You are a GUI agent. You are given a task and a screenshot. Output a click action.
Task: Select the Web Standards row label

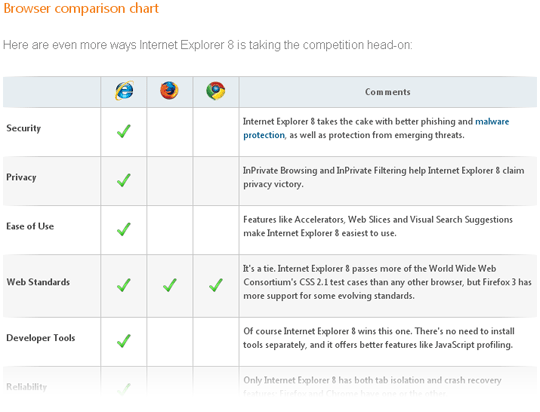pyautogui.click(x=38, y=282)
